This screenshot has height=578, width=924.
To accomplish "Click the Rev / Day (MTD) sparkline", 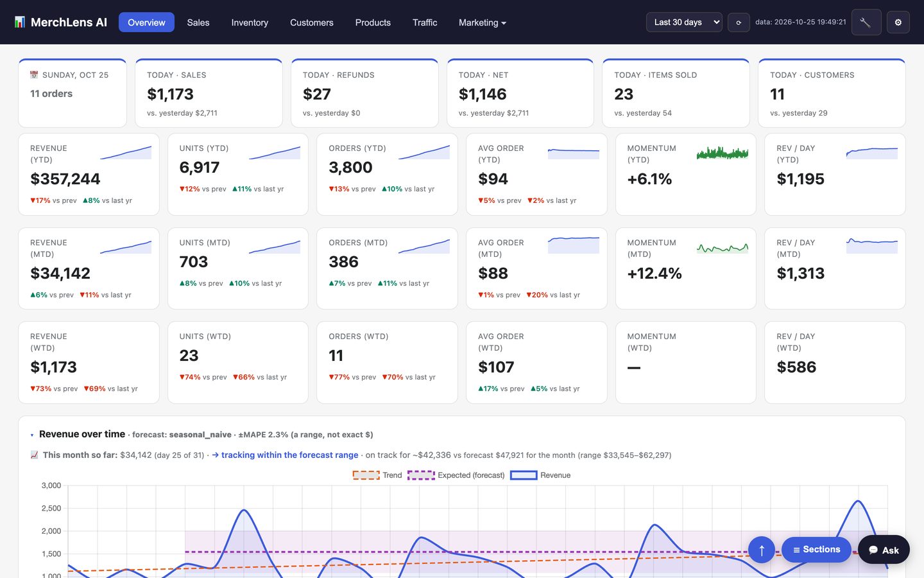I will coord(872,245).
